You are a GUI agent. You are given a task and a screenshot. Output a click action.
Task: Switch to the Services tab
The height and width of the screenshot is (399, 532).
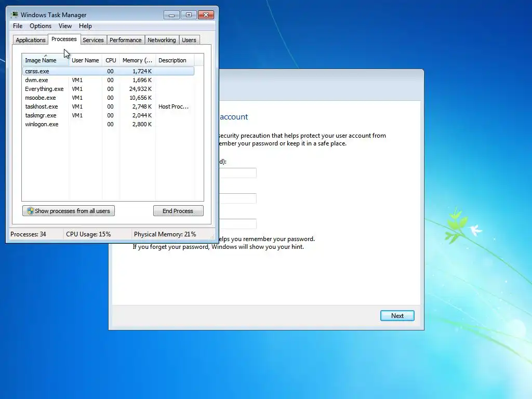[x=93, y=39]
